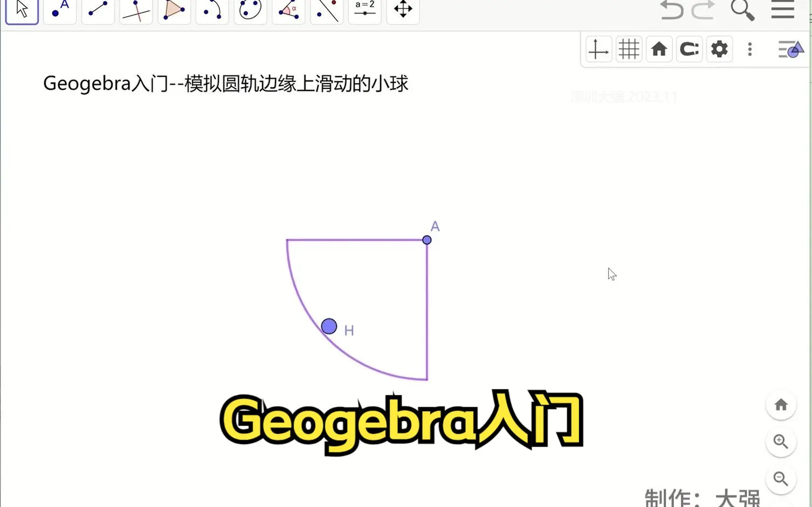Select the Angle measurement tool
Screen dimensions: 812x507
tap(288, 10)
